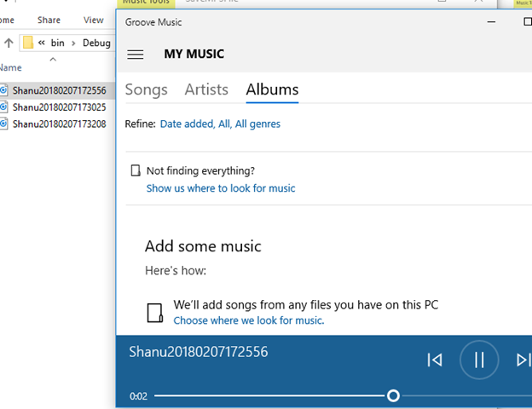Pause the playing track
The width and height of the screenshot is (532, 409).
(x=479, y=360)
